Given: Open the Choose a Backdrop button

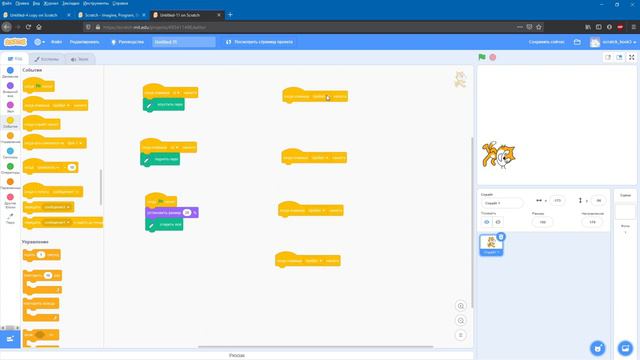Looking at the screenshot, I should [x=625, y=348].
